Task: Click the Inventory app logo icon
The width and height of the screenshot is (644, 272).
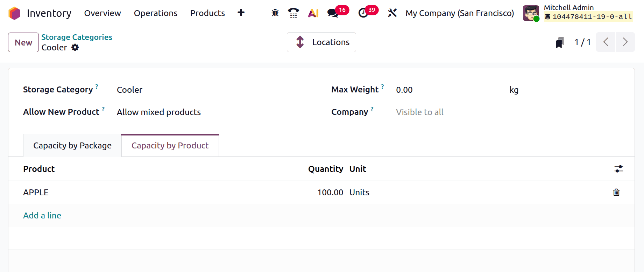Action: [14, 13]
